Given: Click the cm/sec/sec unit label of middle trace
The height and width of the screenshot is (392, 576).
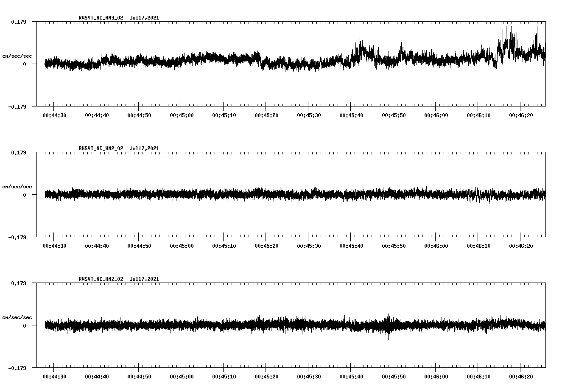Looking at the screenshot, I should pos(17,186).
